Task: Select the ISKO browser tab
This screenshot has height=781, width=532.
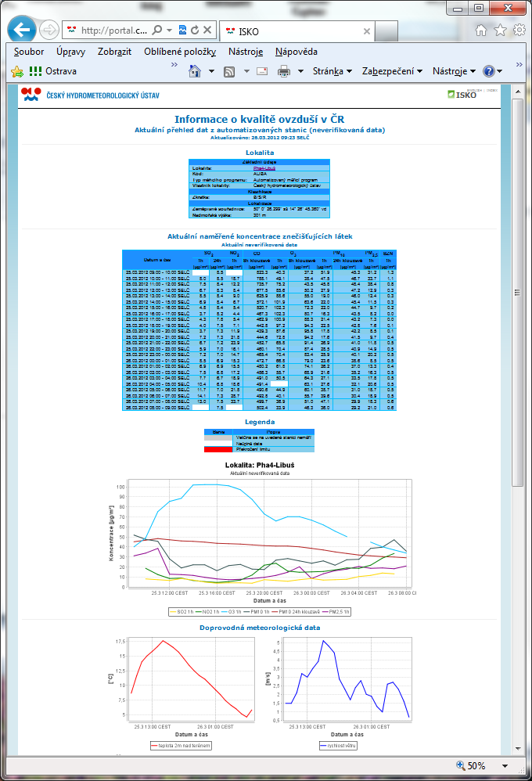Action: 297,31
